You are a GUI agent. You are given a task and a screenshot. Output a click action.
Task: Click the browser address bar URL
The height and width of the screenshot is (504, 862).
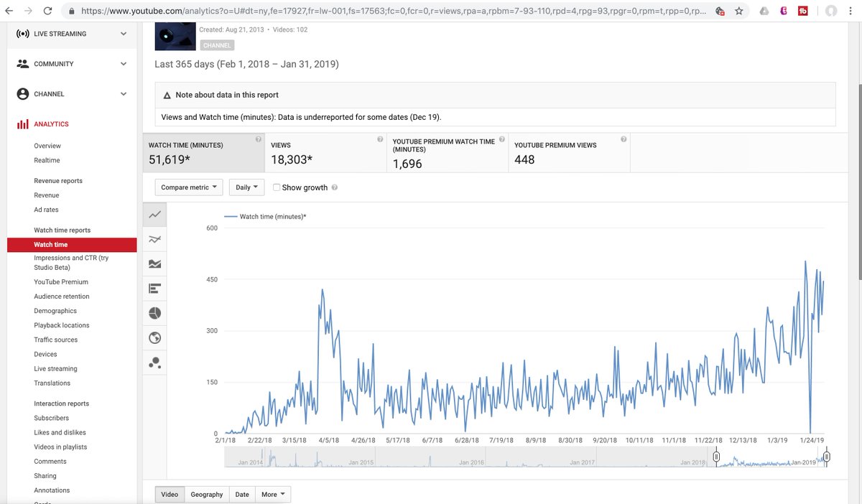pyautogui.click(x=394, y=11)
